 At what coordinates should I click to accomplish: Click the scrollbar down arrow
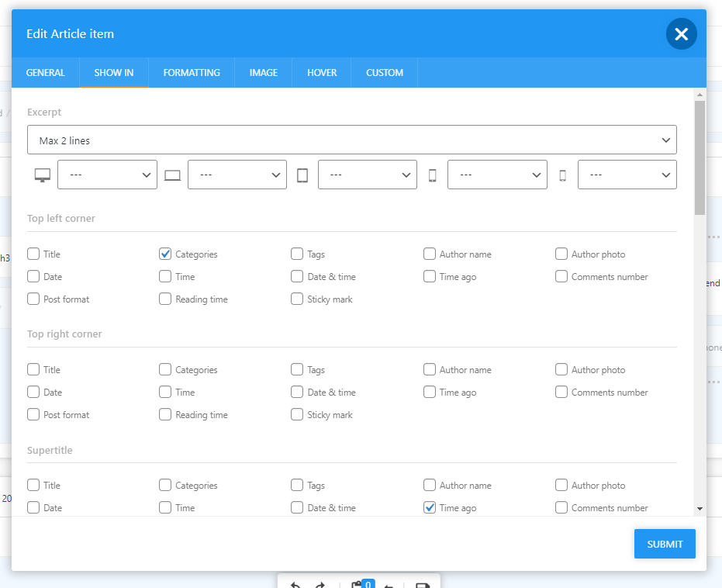tap(700, 509)
